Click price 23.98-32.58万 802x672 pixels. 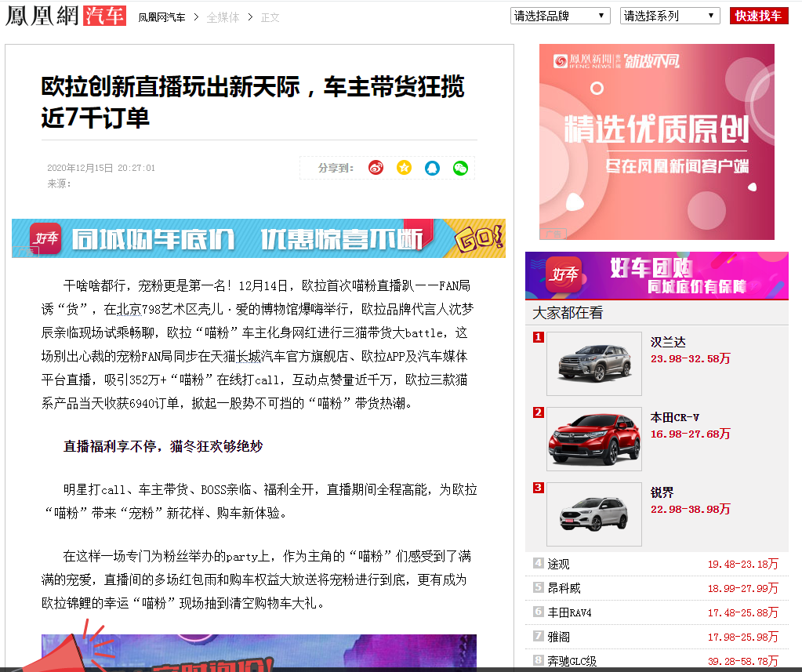(x=691, y=358)
